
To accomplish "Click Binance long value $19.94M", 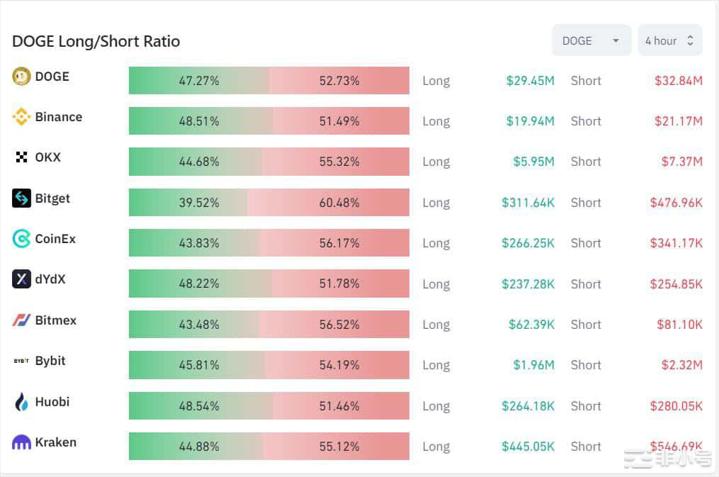I will tap(529, 121).
